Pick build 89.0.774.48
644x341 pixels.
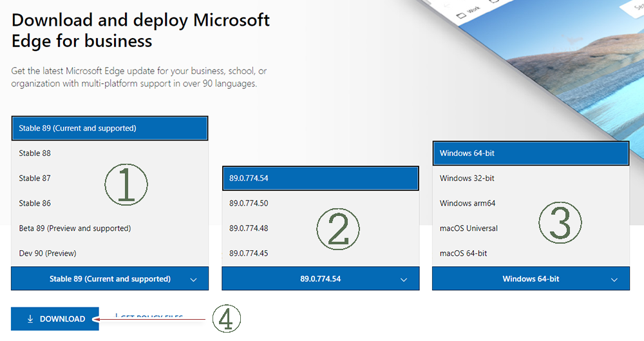pyautogui.click(x=320, y=228)
